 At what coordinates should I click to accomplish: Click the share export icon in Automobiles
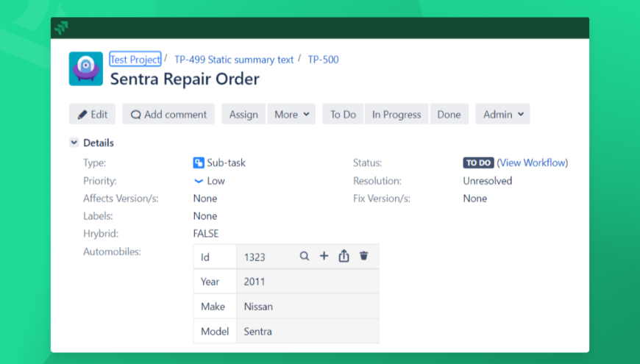click(344, 256)
